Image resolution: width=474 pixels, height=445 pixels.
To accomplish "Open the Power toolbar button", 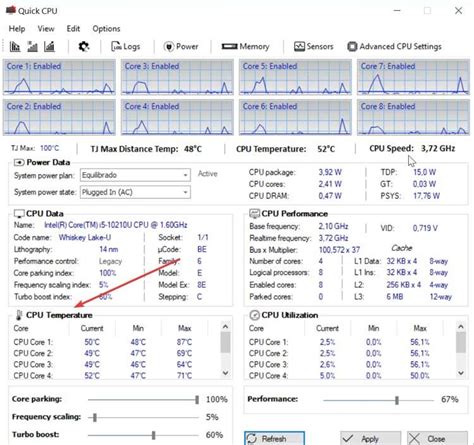I will [x=181, y=47].
